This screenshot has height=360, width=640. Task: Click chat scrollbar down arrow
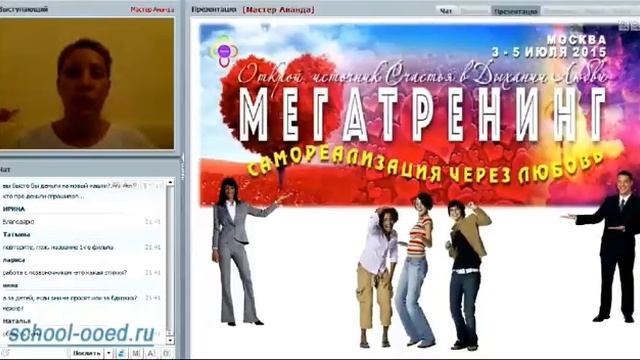tap(171, 340)
